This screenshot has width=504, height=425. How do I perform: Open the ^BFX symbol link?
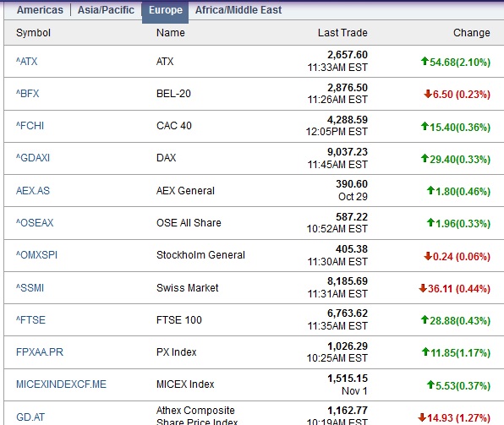click(28, 94)
